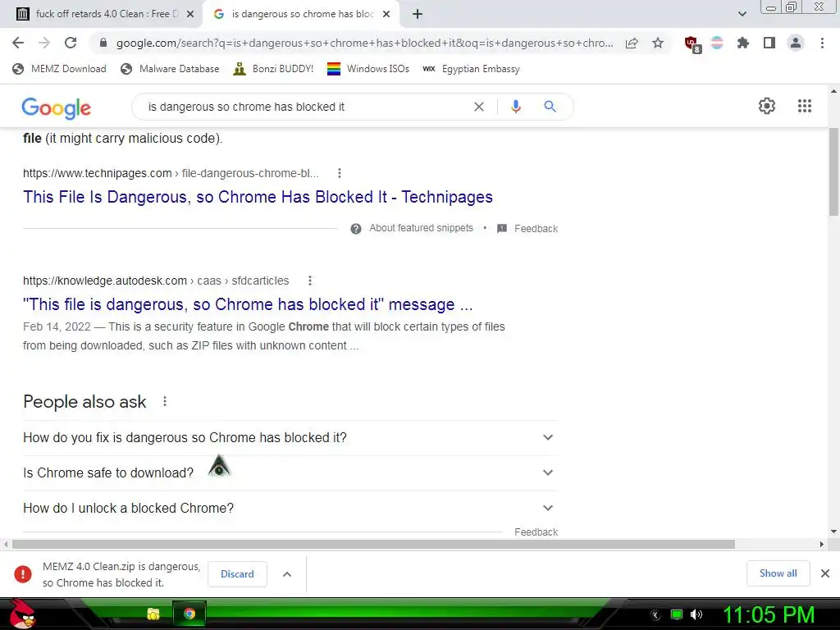Expand 'How do you fix is dangerous' question
The height and width of the screenshot is (630, 840).
[x=290, y=438]
